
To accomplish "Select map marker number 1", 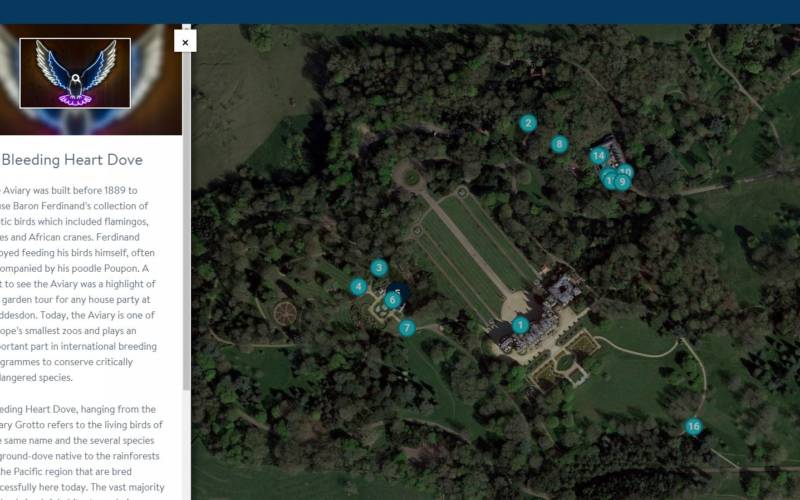I will coord(520,325).
